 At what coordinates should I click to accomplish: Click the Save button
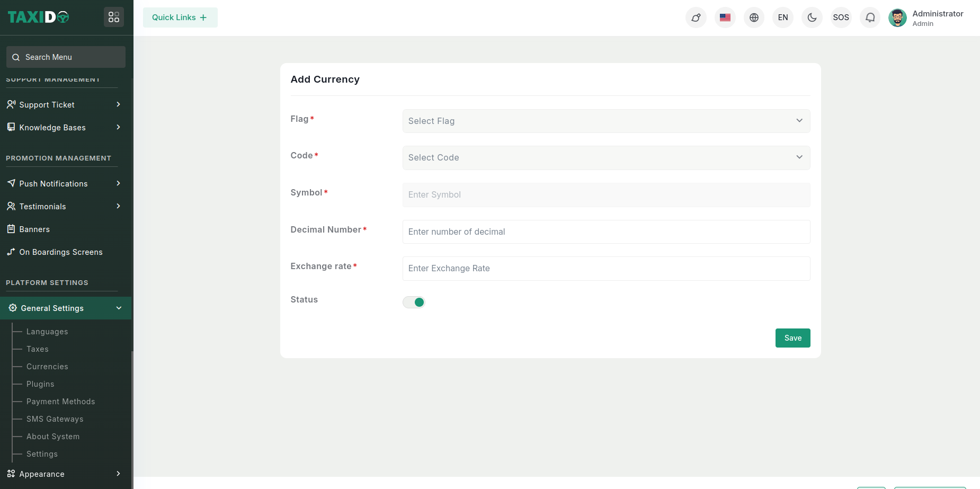click(792, 338)
